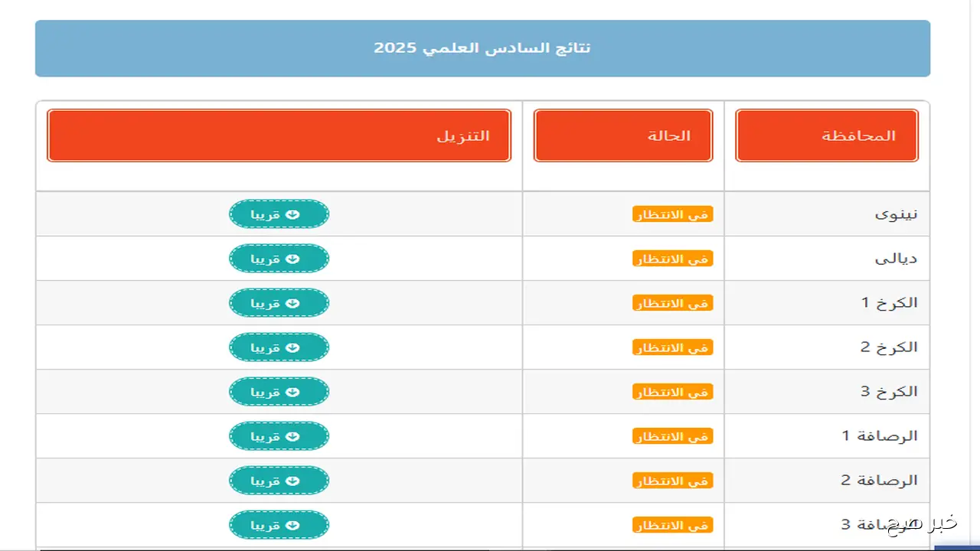
Task: Select the الحالة column header
Action: [622, 135]
